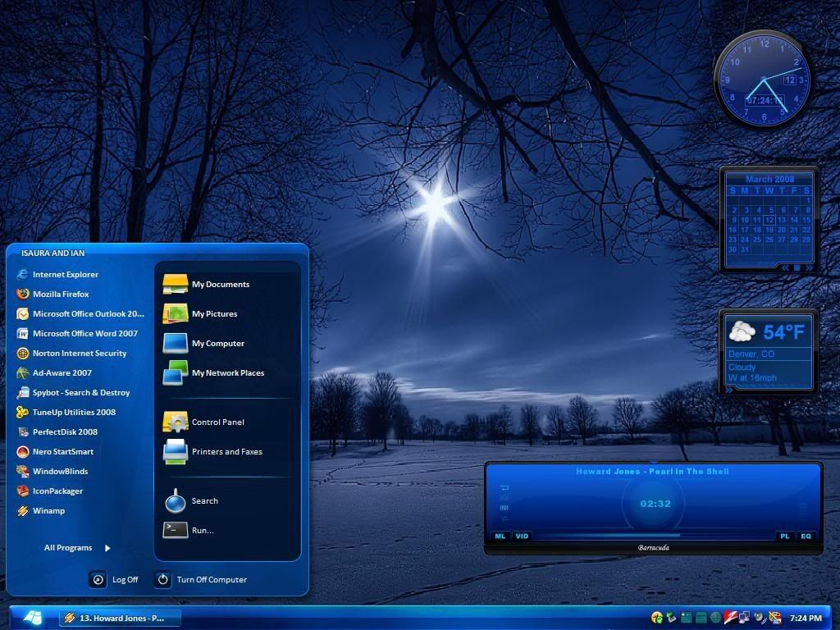Go to the previous month in the calendar

point(785,267)
